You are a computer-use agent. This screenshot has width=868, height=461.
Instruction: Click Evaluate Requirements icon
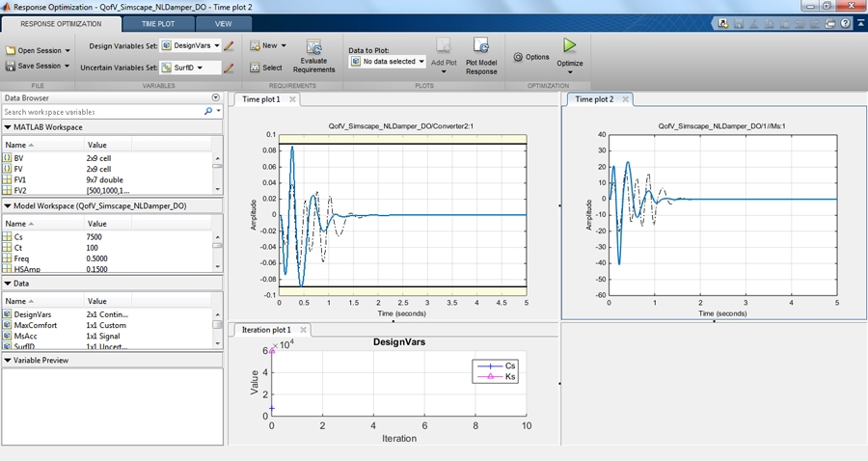313,46
